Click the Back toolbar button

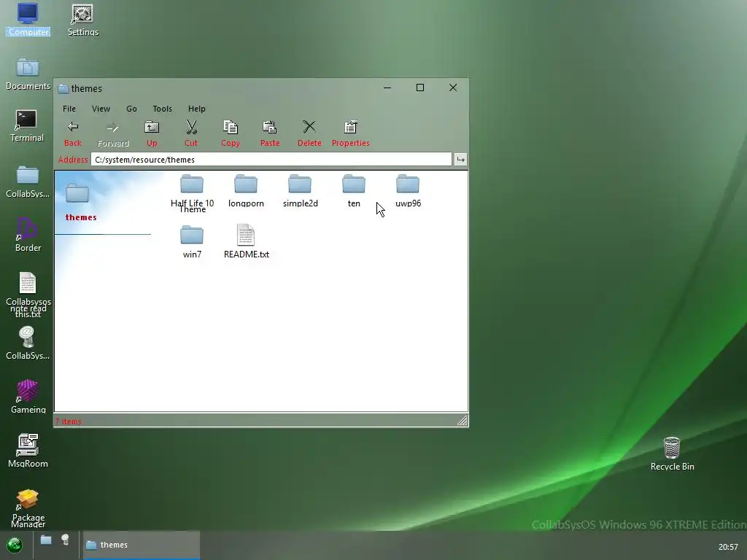click(x=73, y=133)
